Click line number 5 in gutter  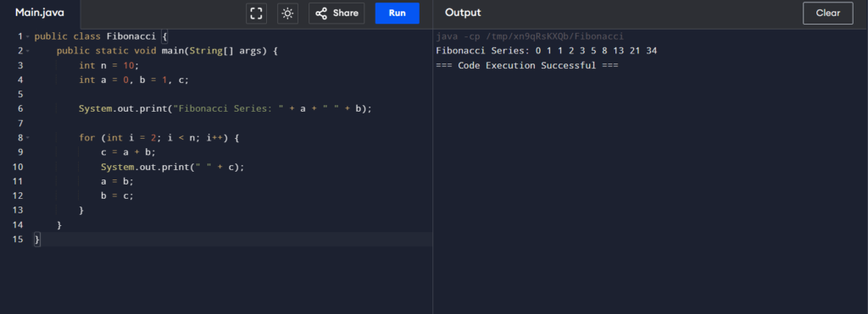point(20,95)
